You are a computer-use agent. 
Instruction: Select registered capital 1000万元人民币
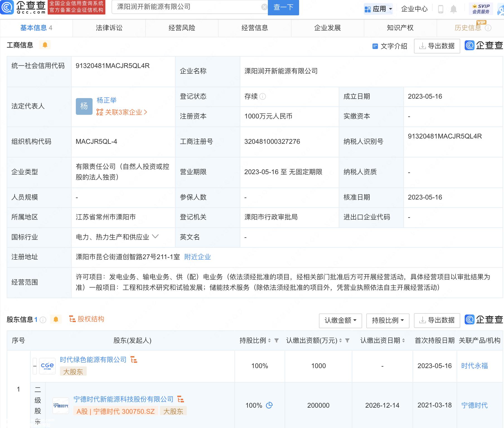pos(268,116)
